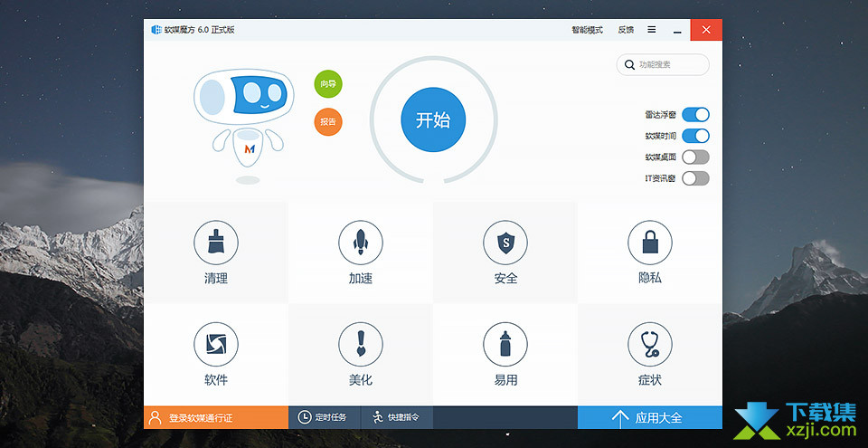
Task: Open the hamburger menu icon
Action: coord(652,29)
